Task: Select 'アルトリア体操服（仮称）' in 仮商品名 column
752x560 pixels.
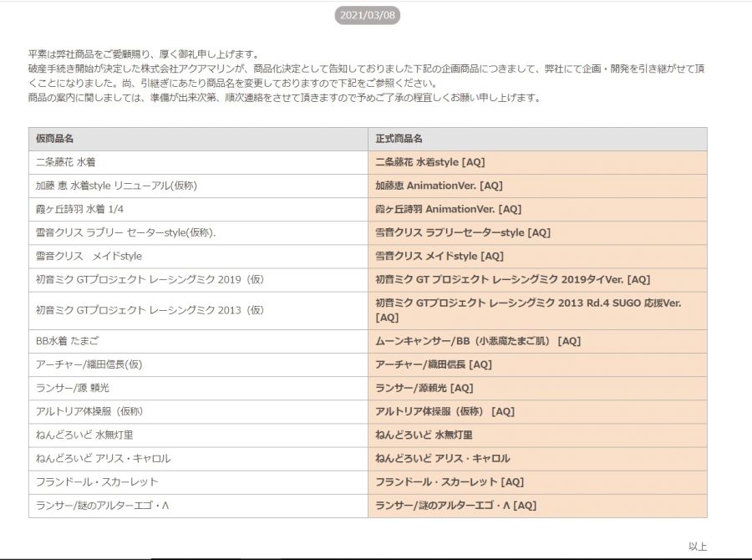Action: click(x=198, y=412)
